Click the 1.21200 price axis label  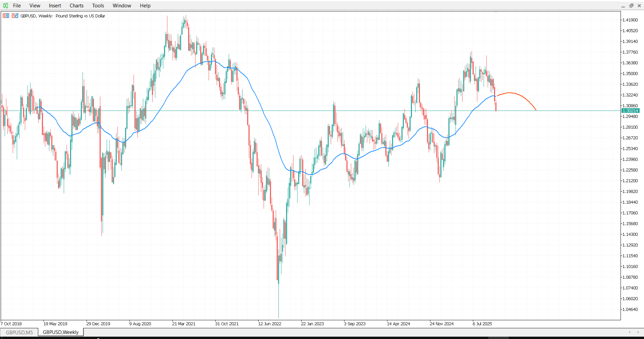point(630,181)
